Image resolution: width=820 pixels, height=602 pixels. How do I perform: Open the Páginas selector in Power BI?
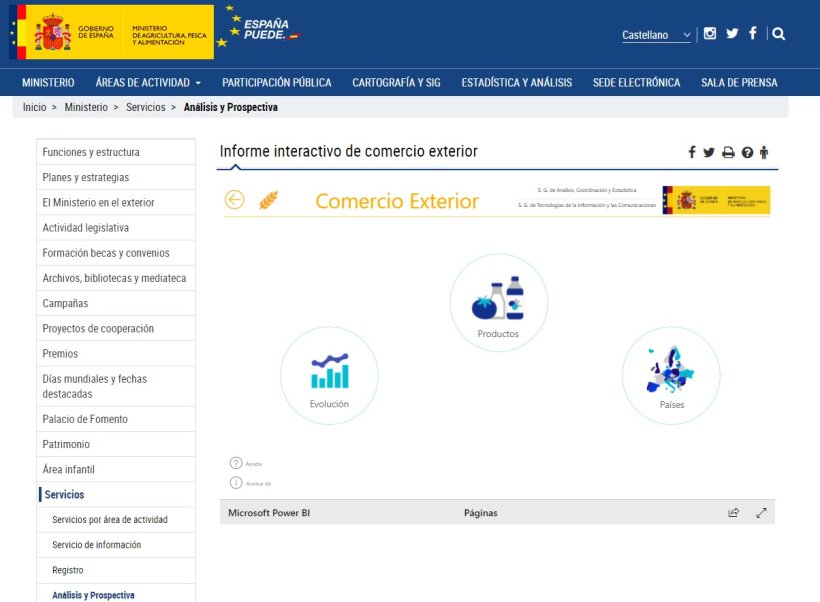click(482, 512)
